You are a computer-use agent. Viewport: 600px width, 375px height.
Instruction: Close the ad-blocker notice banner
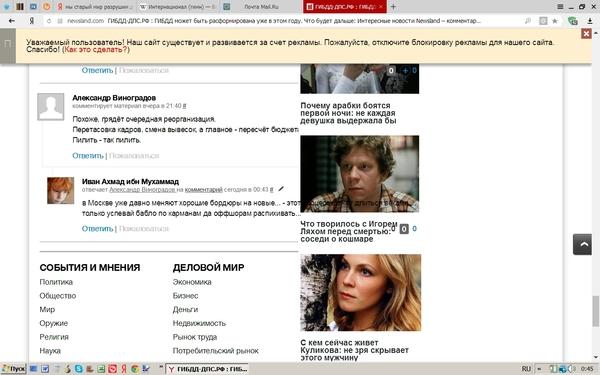(586, 34)
